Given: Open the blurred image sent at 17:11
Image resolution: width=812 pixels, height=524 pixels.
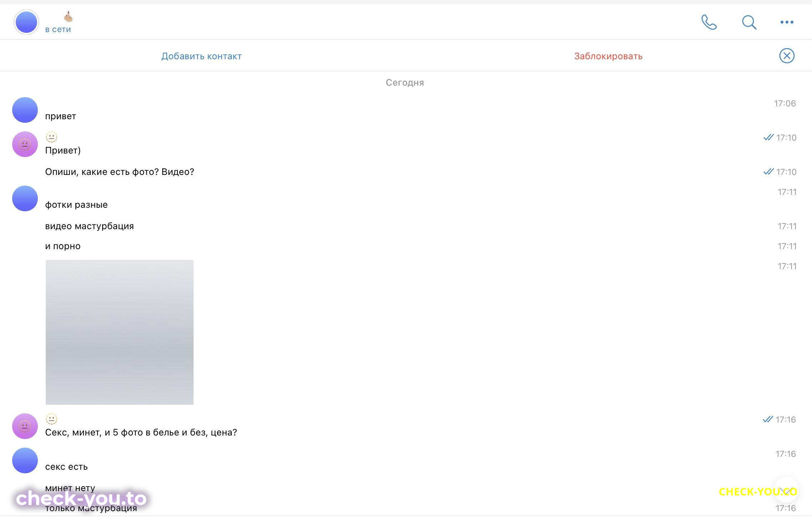Looking at the screenshot, I should 120,332.
